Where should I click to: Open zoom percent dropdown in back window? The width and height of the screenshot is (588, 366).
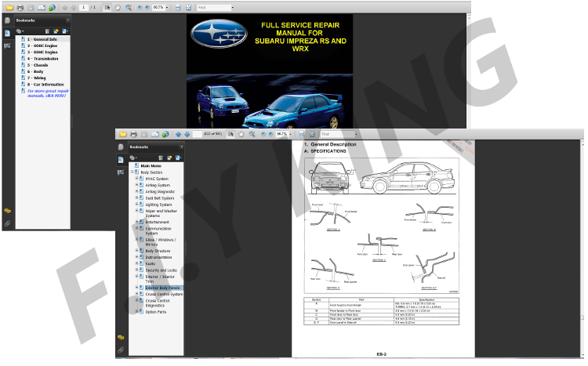pyautogui.click(x=167, y=8)
